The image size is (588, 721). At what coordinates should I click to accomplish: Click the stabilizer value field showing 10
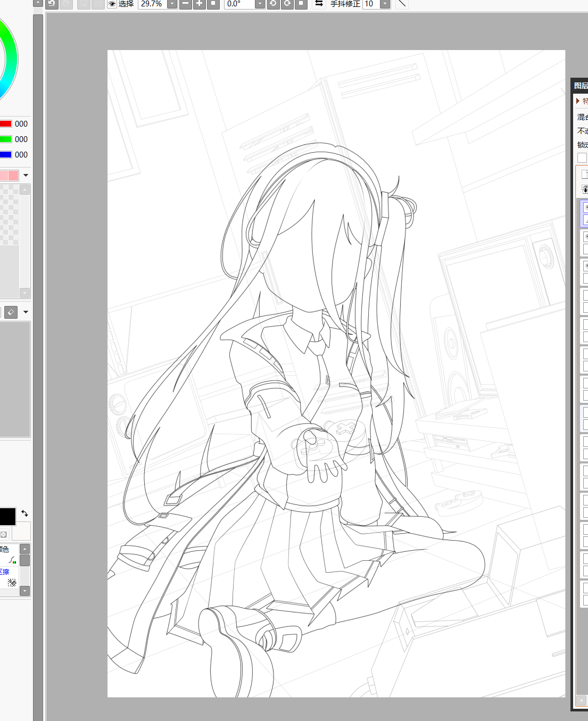[x=371, y=4]
